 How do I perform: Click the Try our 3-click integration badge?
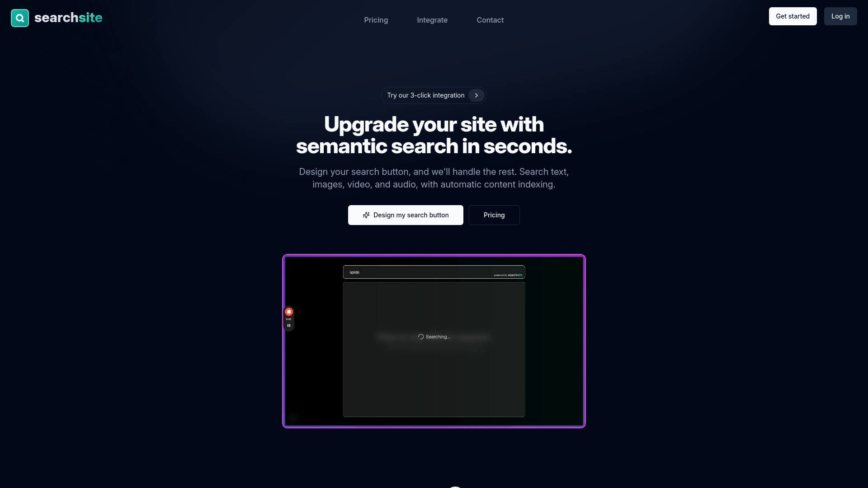coord(434,95)
